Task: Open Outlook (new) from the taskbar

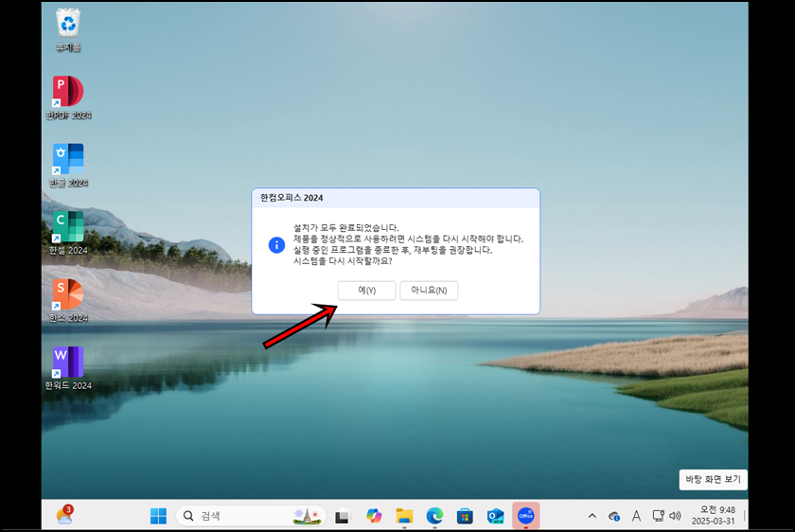Action: (495, 516)
